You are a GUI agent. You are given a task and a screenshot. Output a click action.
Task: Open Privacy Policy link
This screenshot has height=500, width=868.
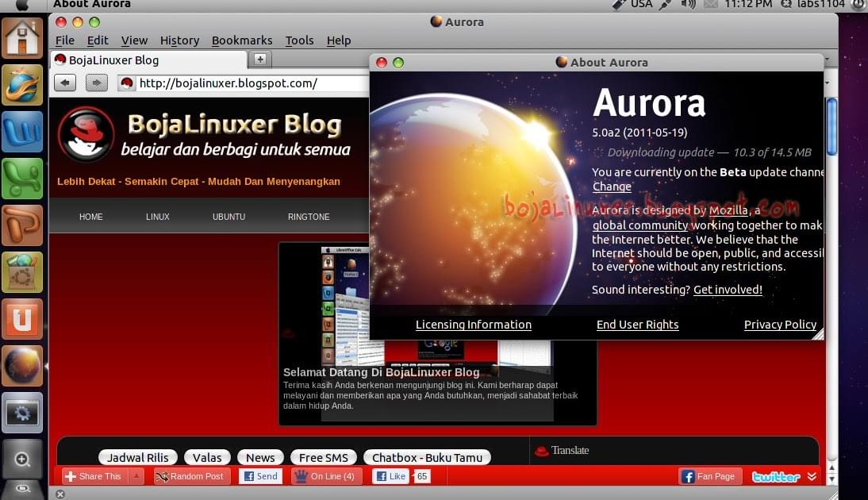780,325
